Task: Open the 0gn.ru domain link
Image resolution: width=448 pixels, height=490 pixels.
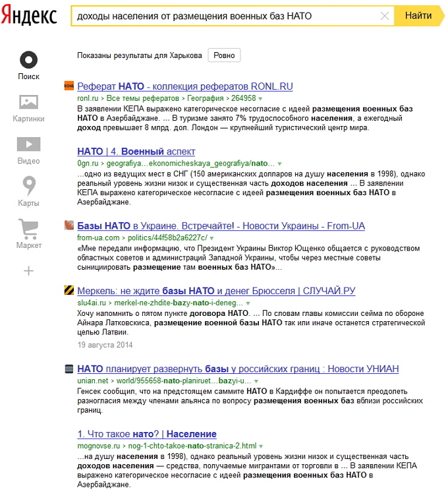Action: [88, 163]
